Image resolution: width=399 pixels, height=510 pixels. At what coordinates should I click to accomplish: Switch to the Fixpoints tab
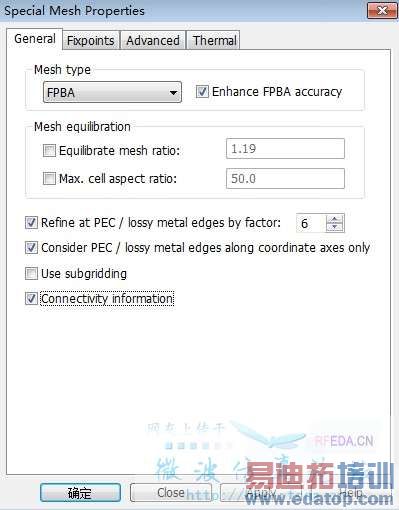[91, 40]
